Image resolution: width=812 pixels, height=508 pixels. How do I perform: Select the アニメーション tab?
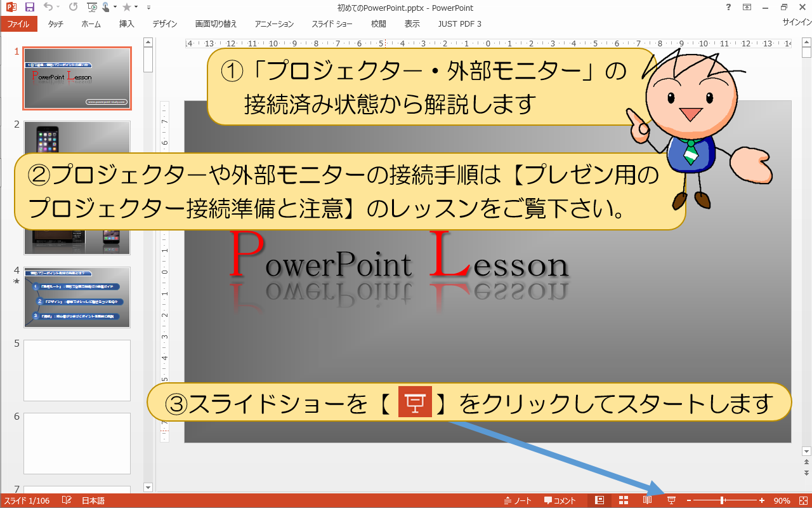(x=275, y=24)
